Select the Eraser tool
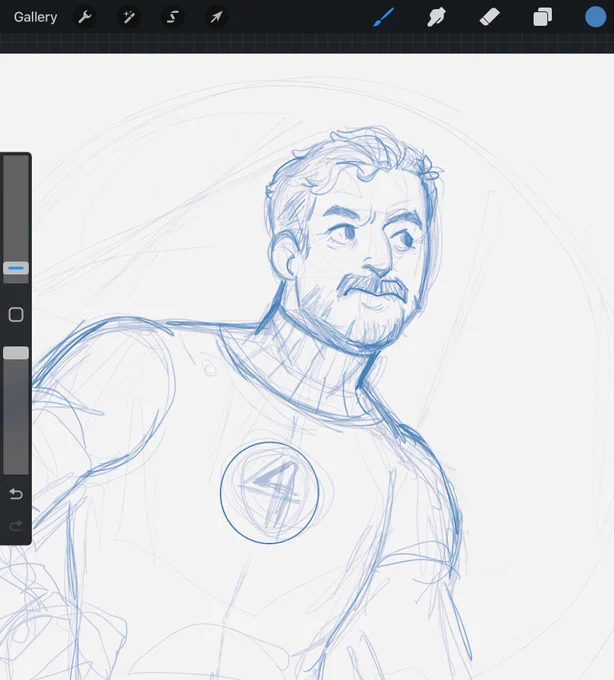 click(x=490, y=17)
